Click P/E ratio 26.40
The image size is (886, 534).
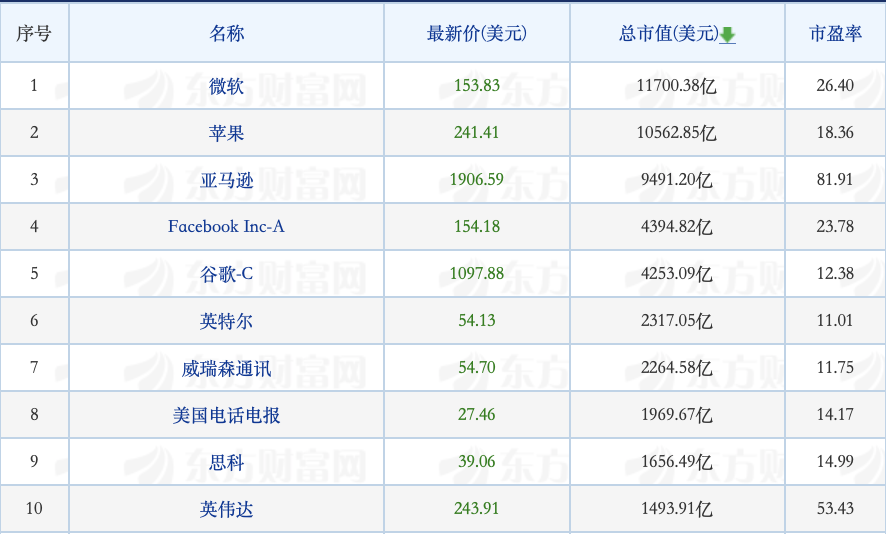(835, 85)
